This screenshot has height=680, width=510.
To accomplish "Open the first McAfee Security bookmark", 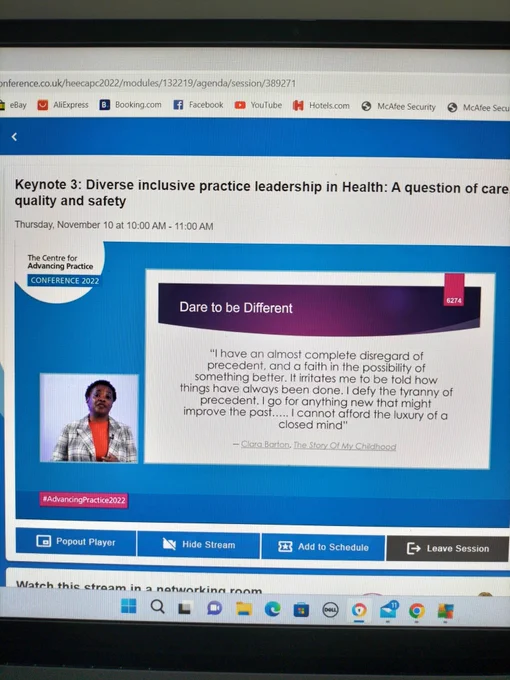I will coord(399,106).
